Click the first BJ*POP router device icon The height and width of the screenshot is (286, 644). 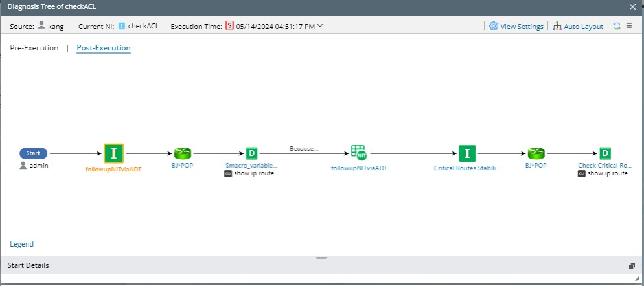[182, 153]
